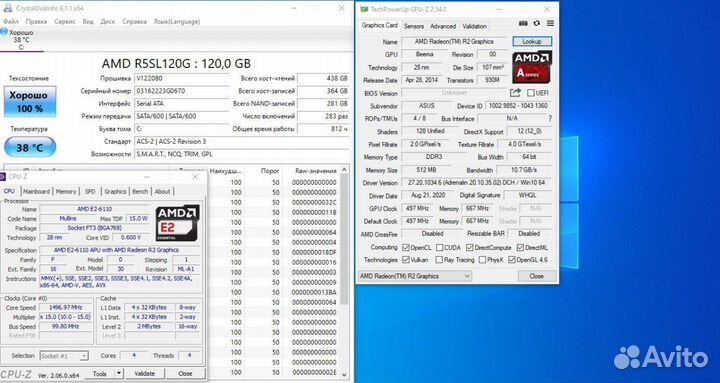Click the Bus Interface question mark
Screen dimensions: 720x383
pos(550,118)
